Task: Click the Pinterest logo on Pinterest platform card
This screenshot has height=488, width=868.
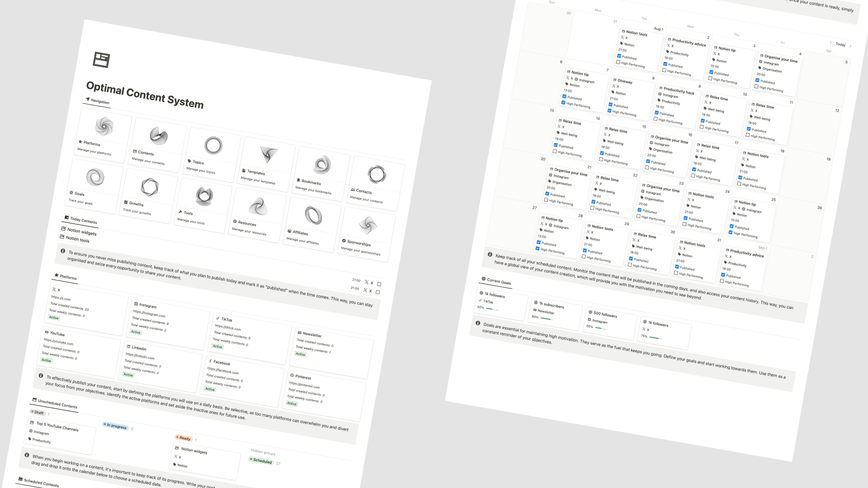Action: tap(292, 375)
